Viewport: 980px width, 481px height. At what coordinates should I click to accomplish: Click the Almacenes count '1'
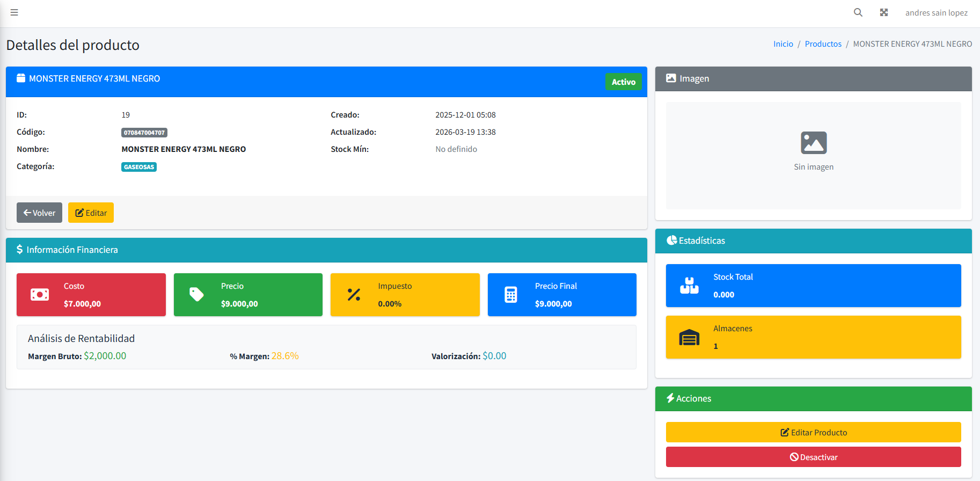click(x=715, y=346)
